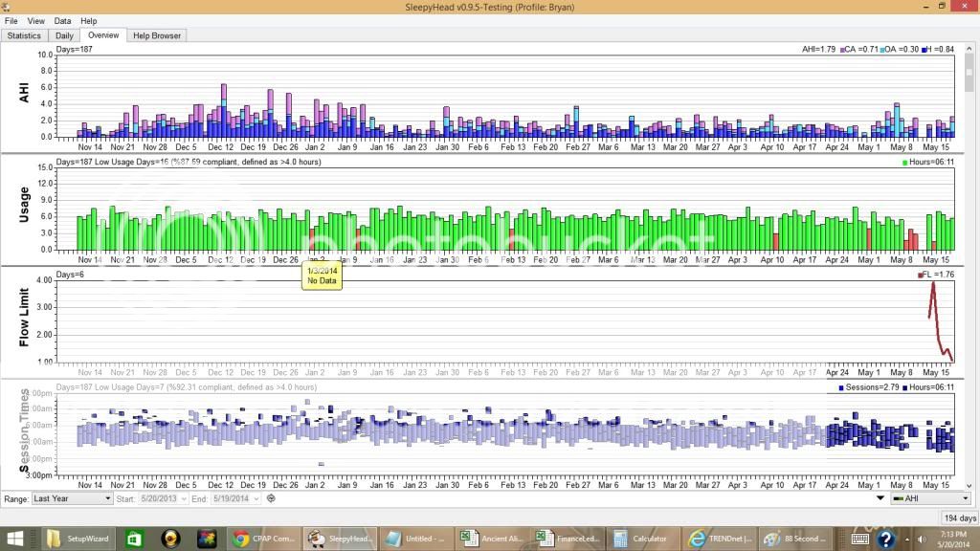Click the AHI graph title label

tap(24, 93)
